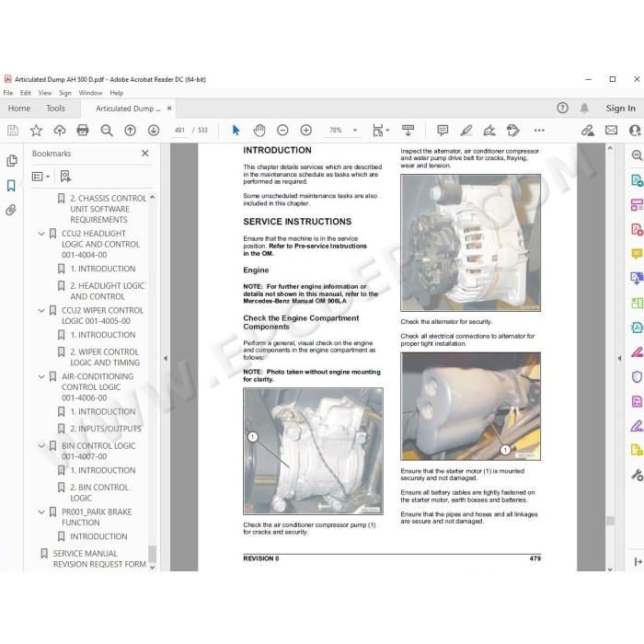
Task: Open 2. WIPER CONTROL LOGIC AND TIMING bookmark
Action: (105, 357)
